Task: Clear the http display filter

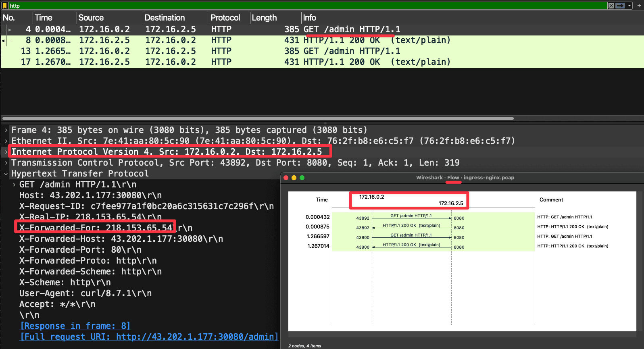Action: (611, 6)
